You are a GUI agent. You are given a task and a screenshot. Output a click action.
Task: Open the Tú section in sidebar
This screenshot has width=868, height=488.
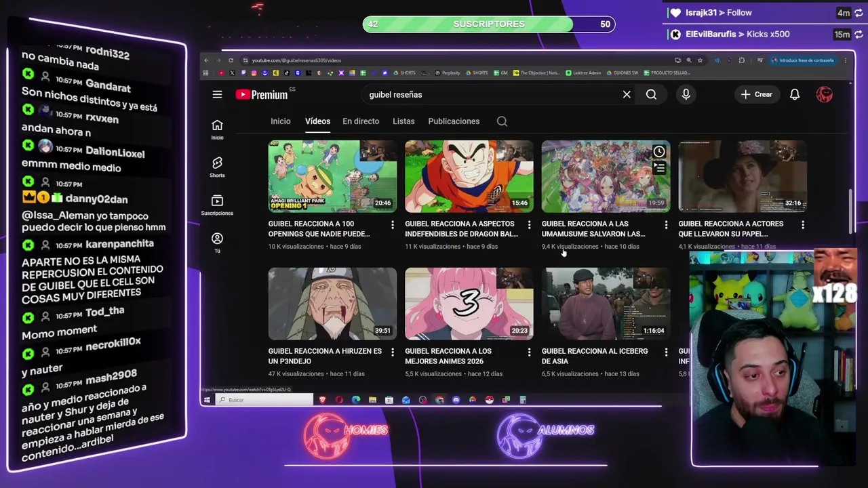click(x=217, y=243)
